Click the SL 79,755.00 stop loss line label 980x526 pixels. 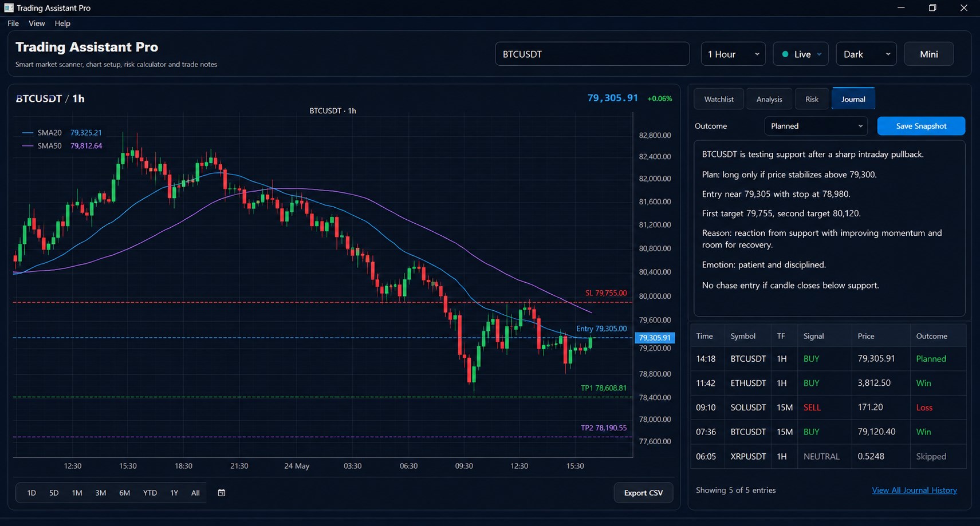[x=606, y=293]
